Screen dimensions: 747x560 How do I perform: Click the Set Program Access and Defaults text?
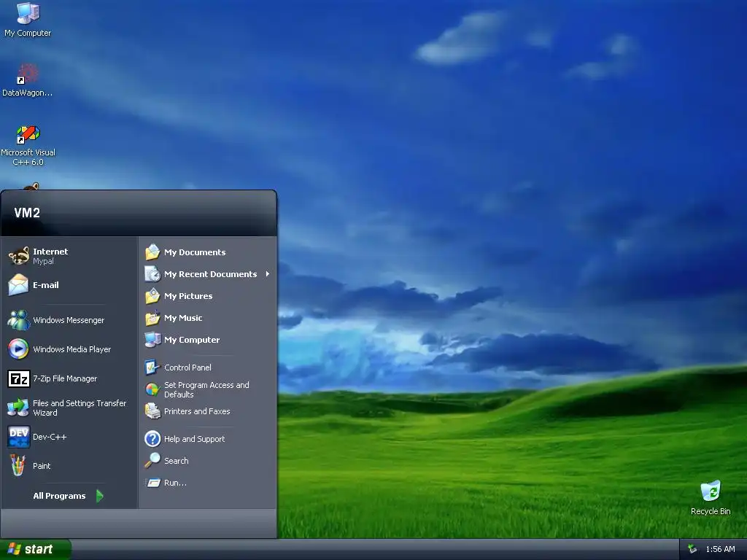(206, 389)
